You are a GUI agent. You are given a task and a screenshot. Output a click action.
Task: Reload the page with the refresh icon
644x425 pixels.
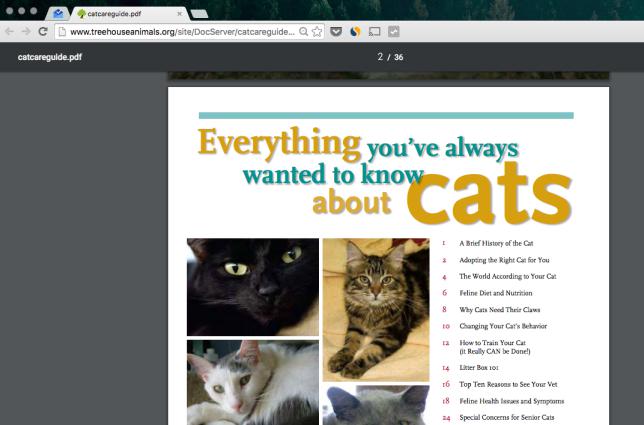pos(43,31)
